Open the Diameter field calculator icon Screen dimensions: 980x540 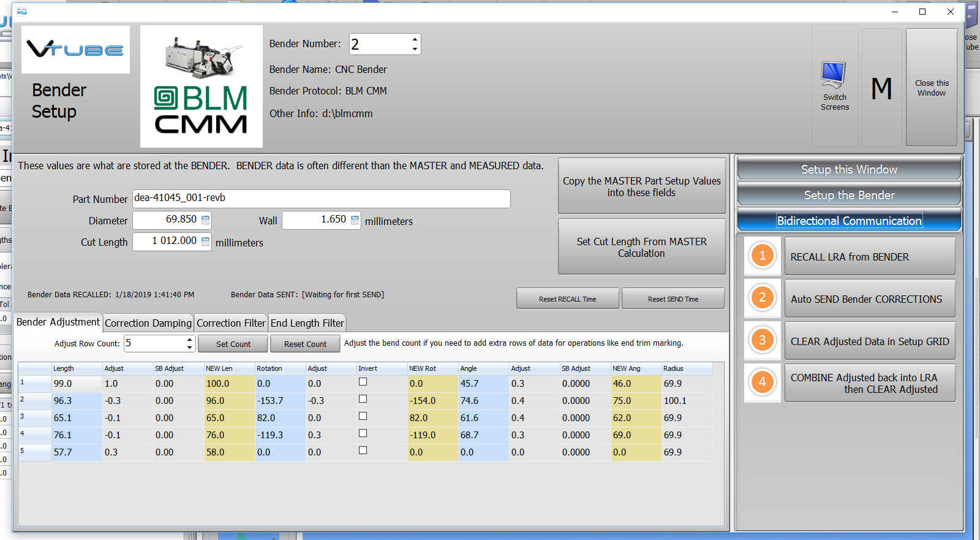(206, 220)
